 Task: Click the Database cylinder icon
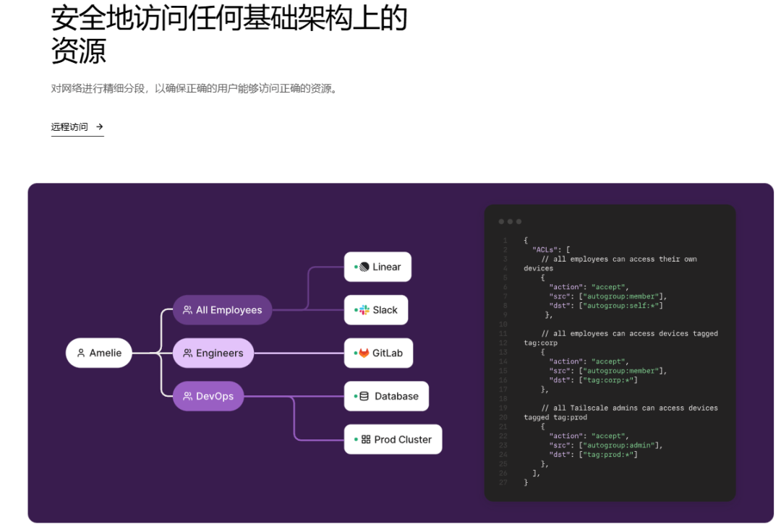[x=364, y=396]
